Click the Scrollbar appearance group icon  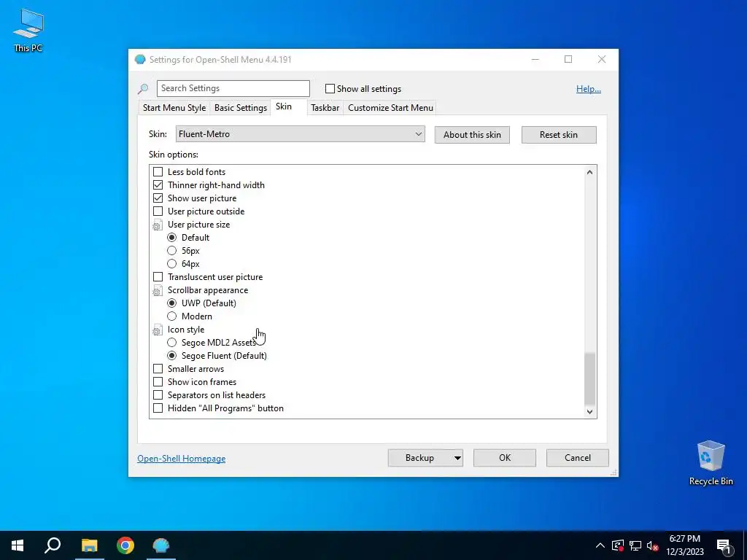point(158,291)
